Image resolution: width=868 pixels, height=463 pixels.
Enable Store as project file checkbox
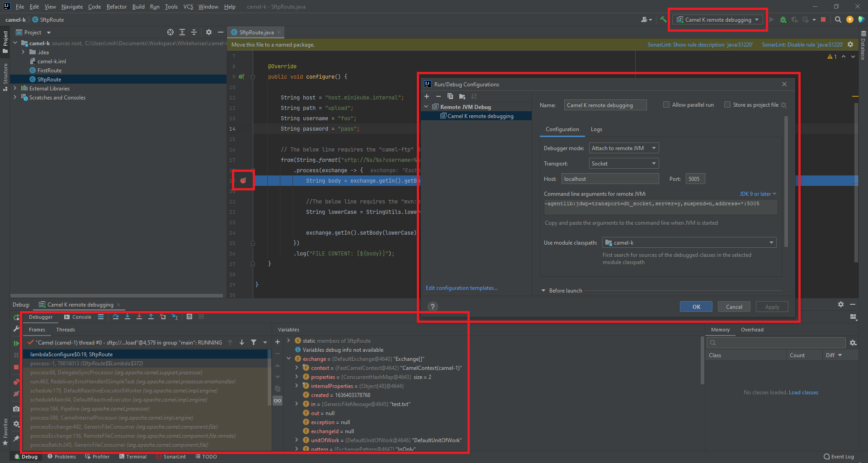point(727,105)
